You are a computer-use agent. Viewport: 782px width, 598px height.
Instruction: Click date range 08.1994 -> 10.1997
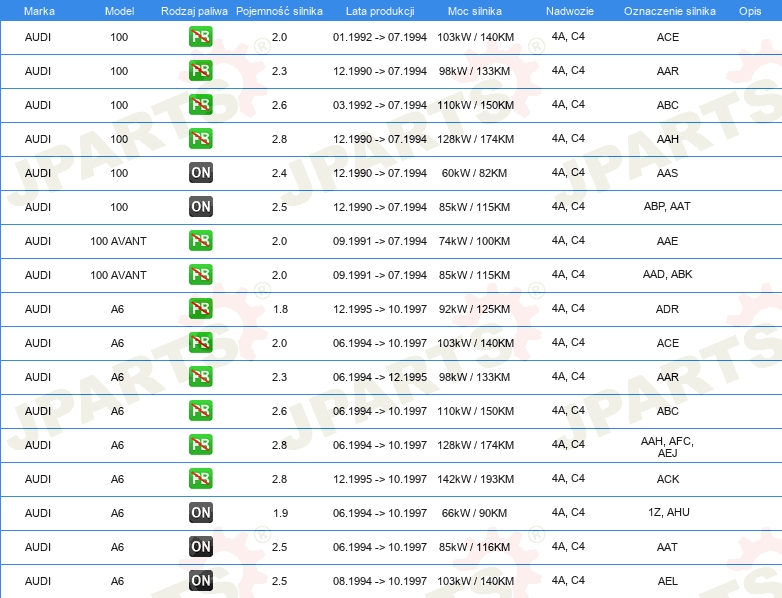point(380,581)
